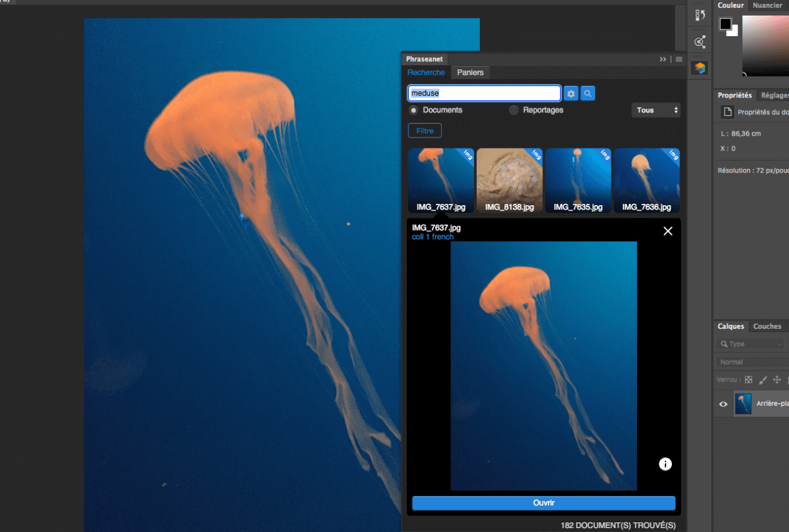
Task: Select the Documents radio button
Action: [x=413, y=110]
